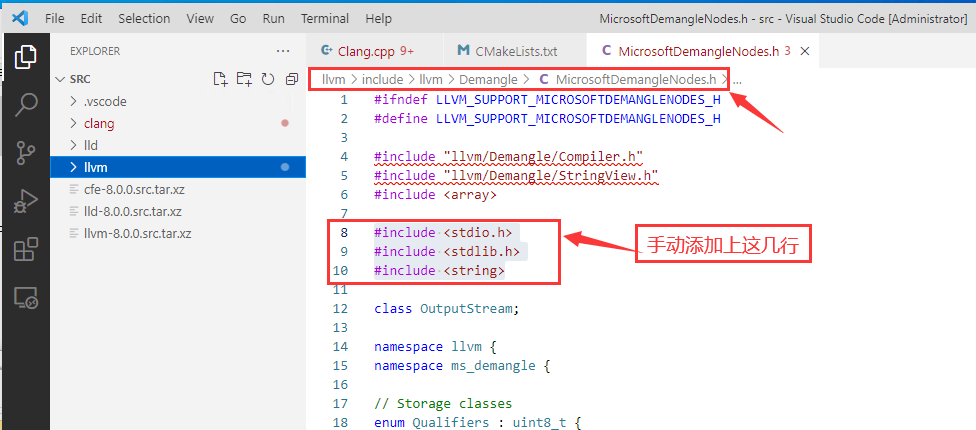
Task: Open the File menu
Action: (55, 19)
